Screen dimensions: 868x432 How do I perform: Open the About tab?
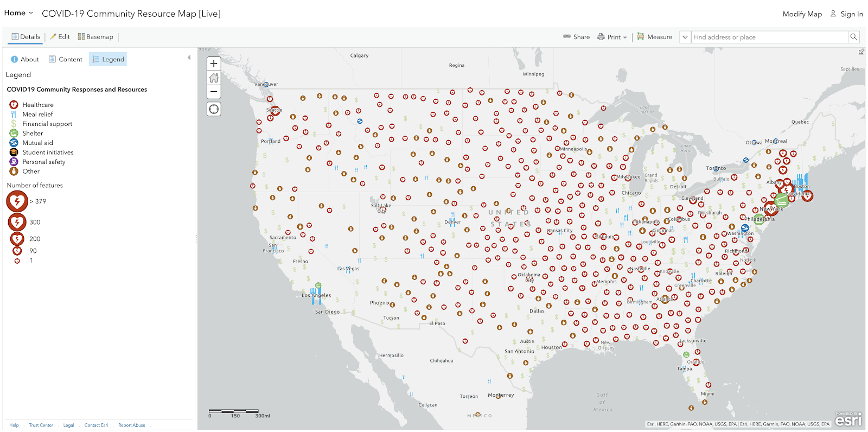coord(24,59)
